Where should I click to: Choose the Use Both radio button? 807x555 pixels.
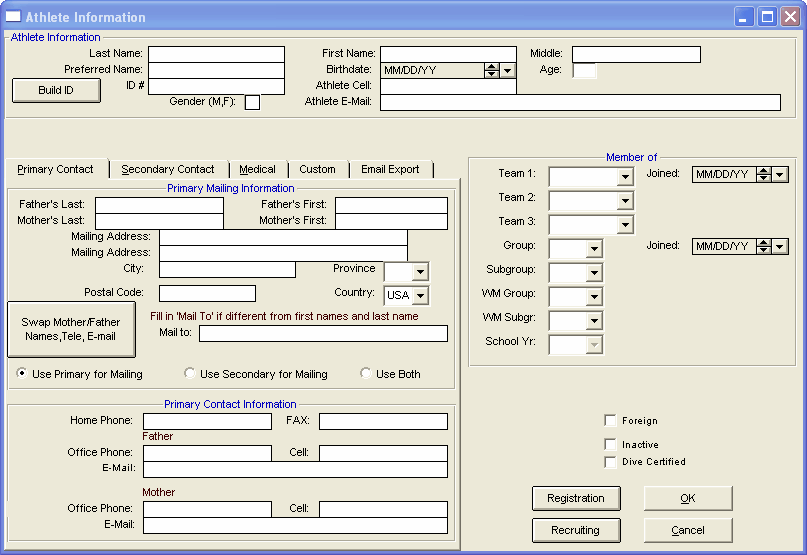pyautogui.click(x=366, y=374)
